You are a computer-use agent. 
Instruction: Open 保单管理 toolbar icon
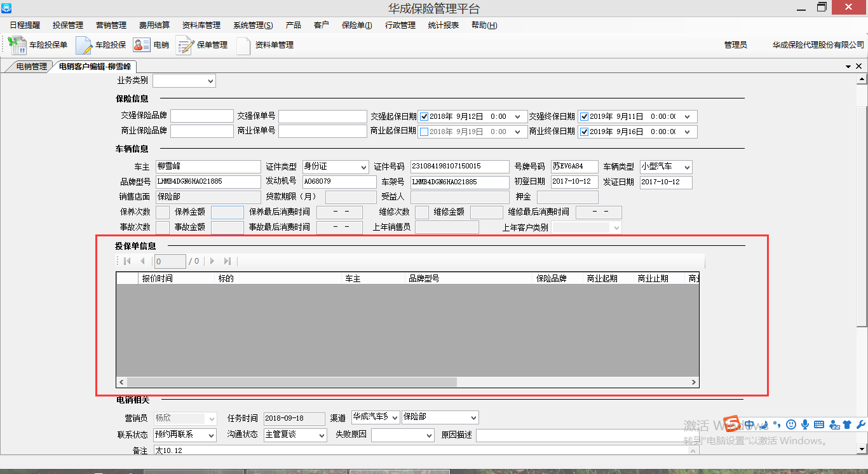(184, 45)
